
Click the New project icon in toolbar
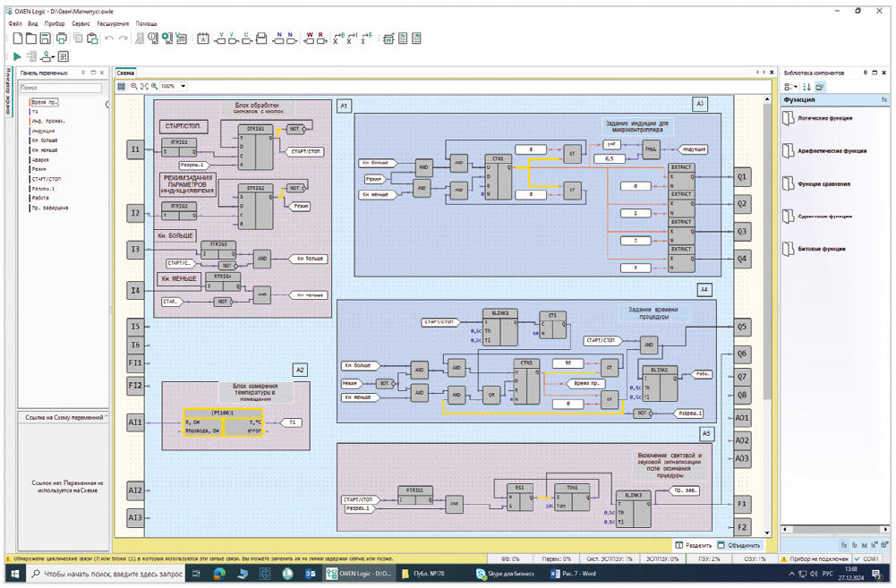click(x=18, y=38)
